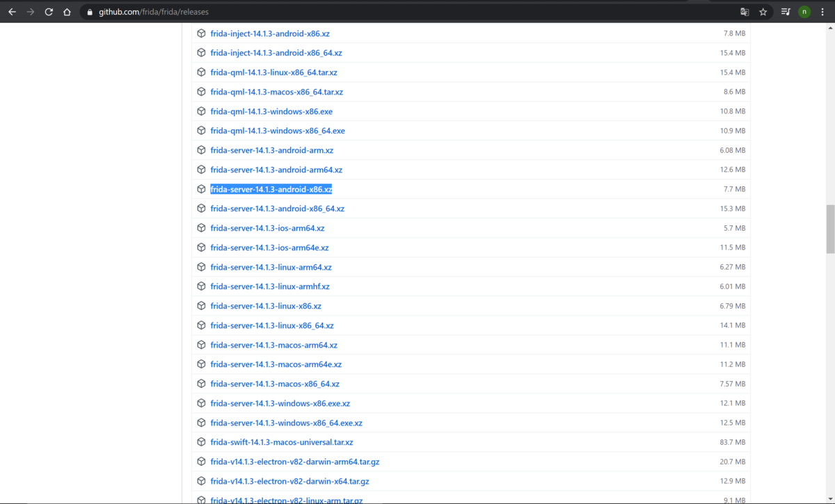Download frida-v14.1.3-electron-v82-darwin-x64.tar.gz
The width and height of the screenshot is (835, 504).
click(x=290, y=481)
